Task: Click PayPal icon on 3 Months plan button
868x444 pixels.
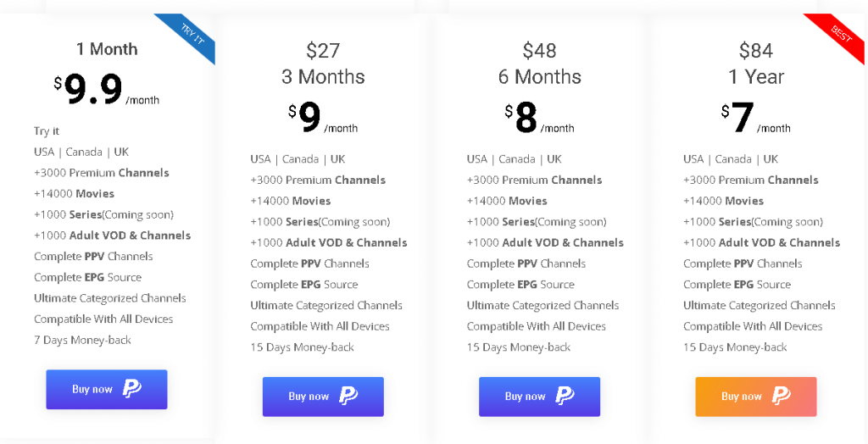Action: point(348,396)
